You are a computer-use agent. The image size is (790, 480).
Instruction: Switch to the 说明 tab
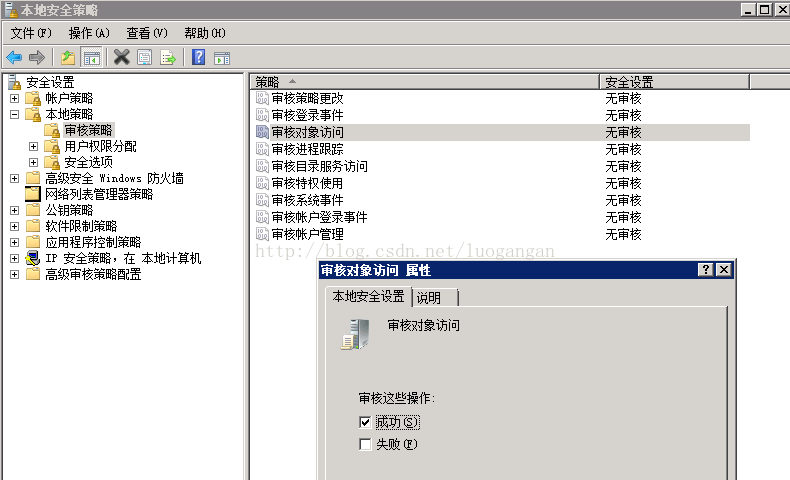(435, 298)
